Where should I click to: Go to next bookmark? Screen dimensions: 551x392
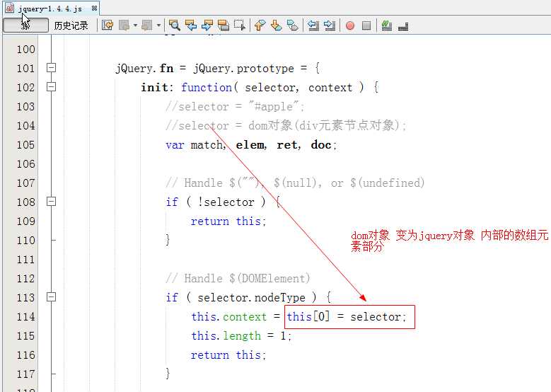[276, 25]
